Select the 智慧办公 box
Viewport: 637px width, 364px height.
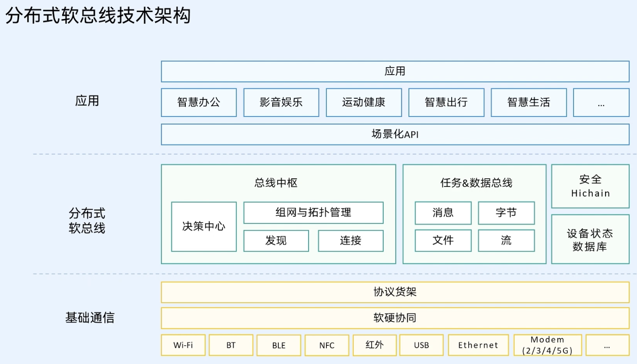[x=199, y=102]
